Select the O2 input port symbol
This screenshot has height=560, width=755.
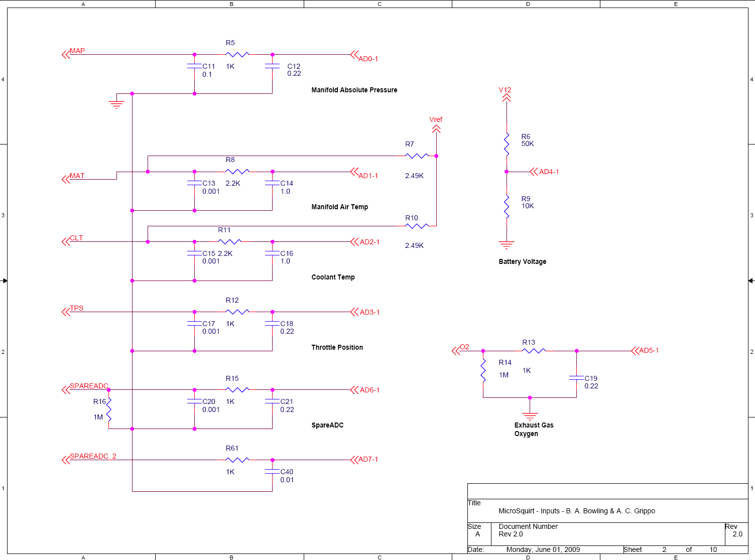pos(456,351)
